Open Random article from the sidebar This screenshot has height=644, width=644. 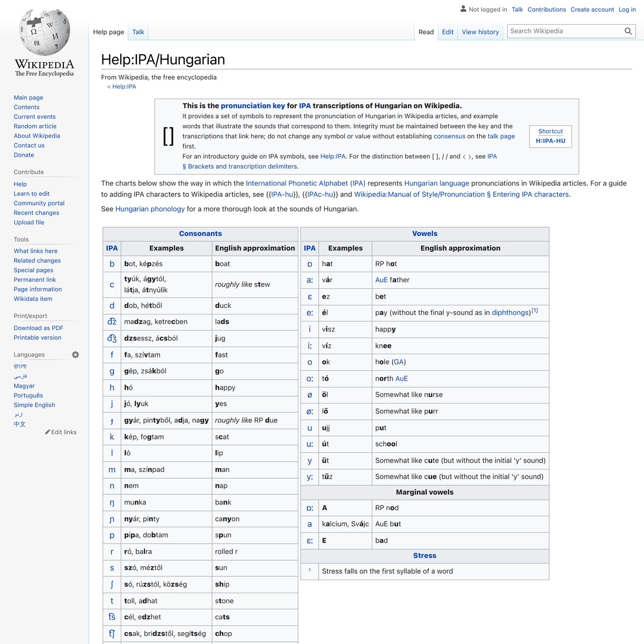34,126
